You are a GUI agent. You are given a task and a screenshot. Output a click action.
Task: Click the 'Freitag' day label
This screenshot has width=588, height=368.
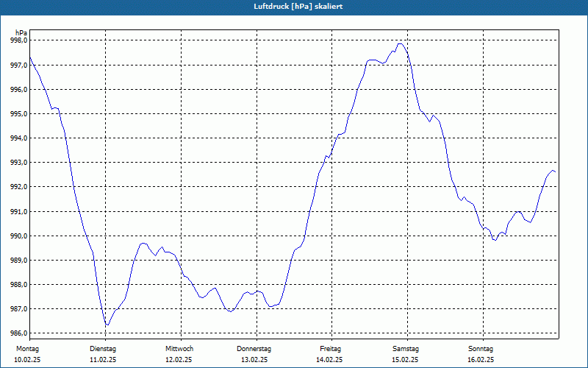(x=330, y=349)
